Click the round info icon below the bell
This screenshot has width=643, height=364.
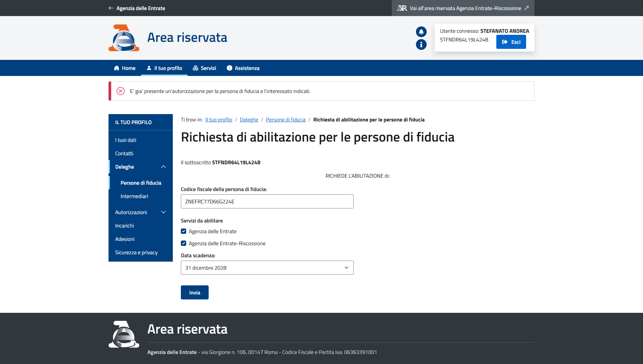(421, 44)
